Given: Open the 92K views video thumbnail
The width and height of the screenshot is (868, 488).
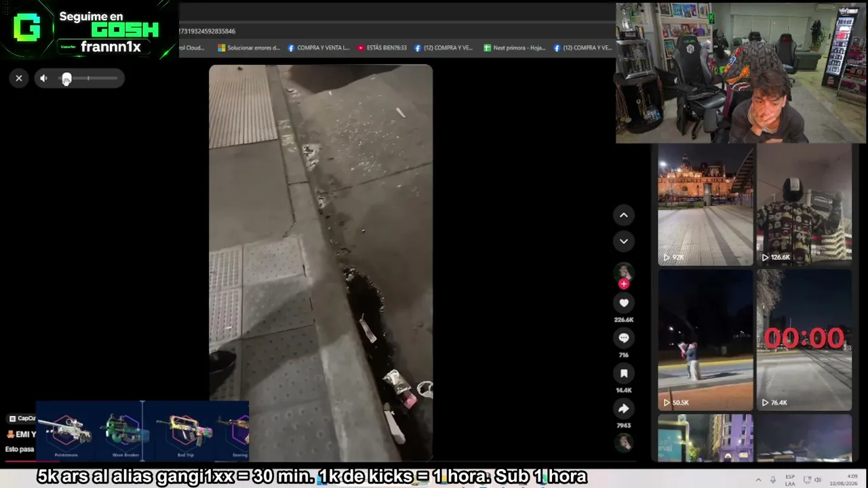Looking at the screenshot, I should click(x=705, y=204).
